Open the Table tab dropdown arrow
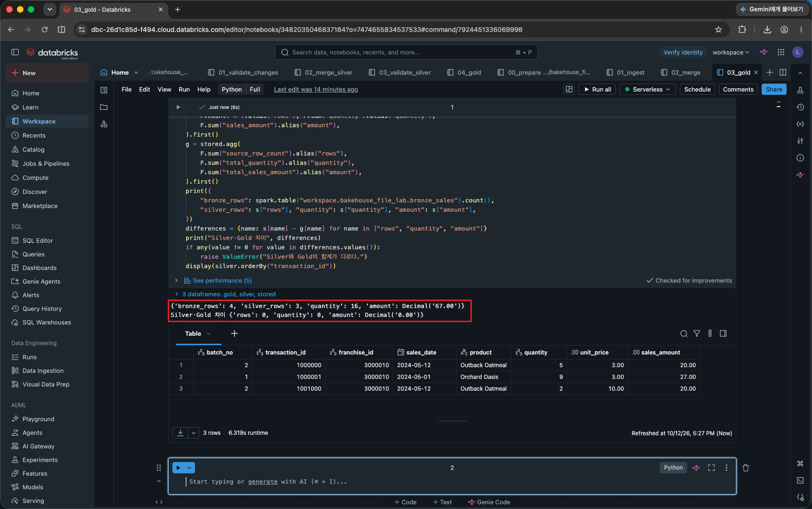Screen dimensions: 812x509 tap(209, 333)
